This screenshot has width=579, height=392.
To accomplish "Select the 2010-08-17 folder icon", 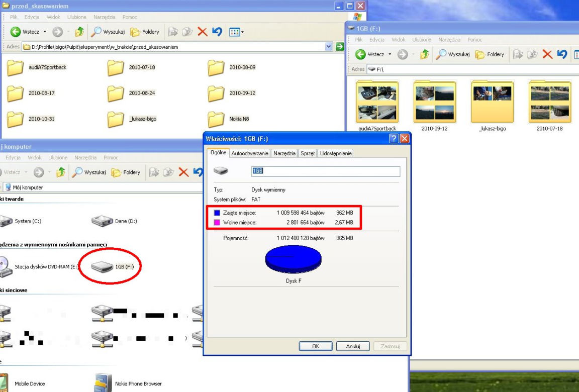I will coord(16,93).
